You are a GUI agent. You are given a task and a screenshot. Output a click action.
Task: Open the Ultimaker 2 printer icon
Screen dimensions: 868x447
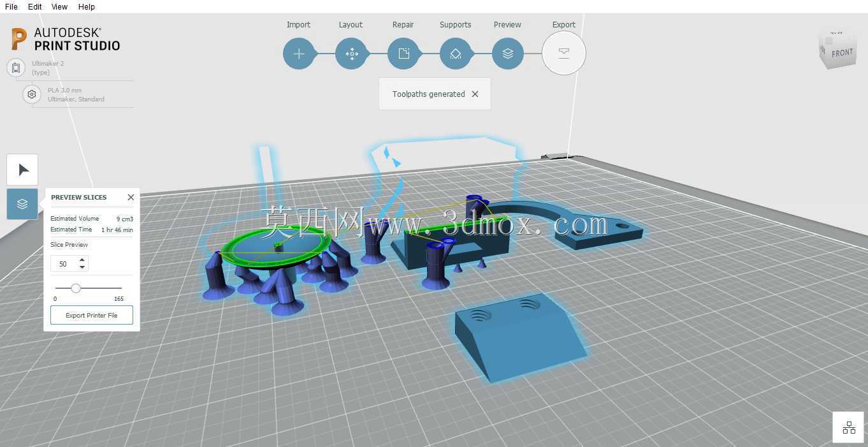click(x=16, y=68)
